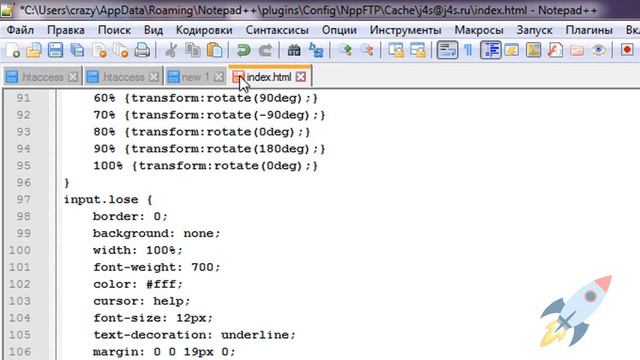Viewport: 640px width, 360px height.
Task: Click the Close document toolbar icon
Action: coord(99,50)
